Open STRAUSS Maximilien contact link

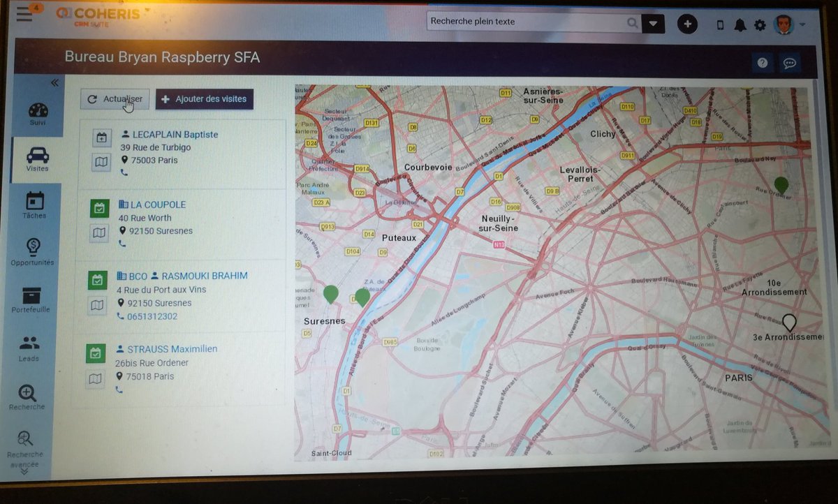click(x=172, y=349)
